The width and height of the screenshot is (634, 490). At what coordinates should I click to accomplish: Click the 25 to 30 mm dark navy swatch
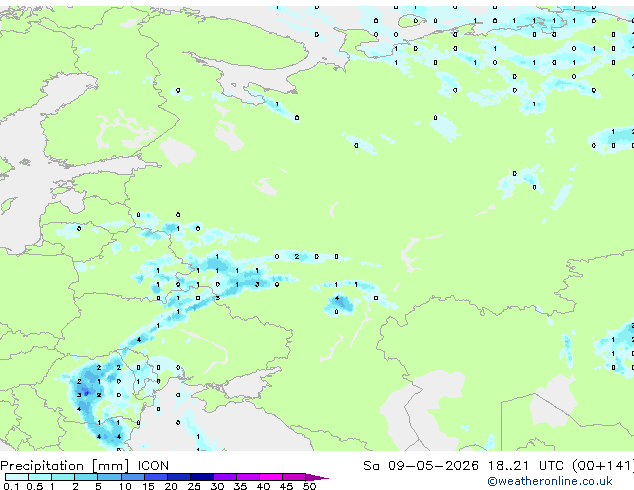201,477
